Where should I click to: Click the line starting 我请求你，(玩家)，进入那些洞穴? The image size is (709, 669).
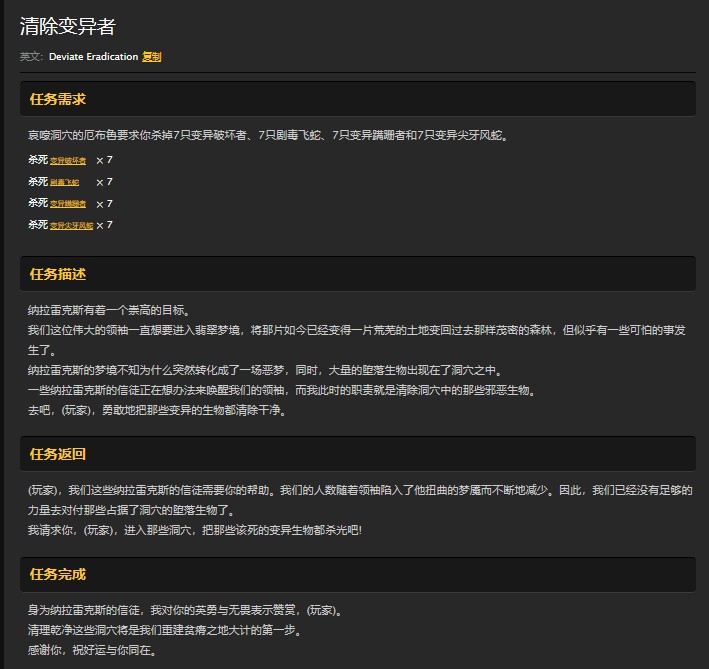[194, 530]
